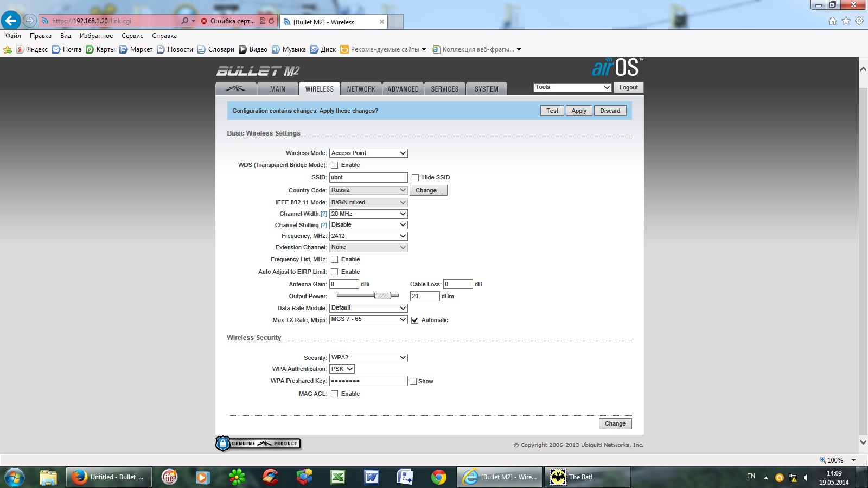Click the Channel Width [?] help link
The image size is (868, 488).
pyautogui.click(x=324, y=214)
